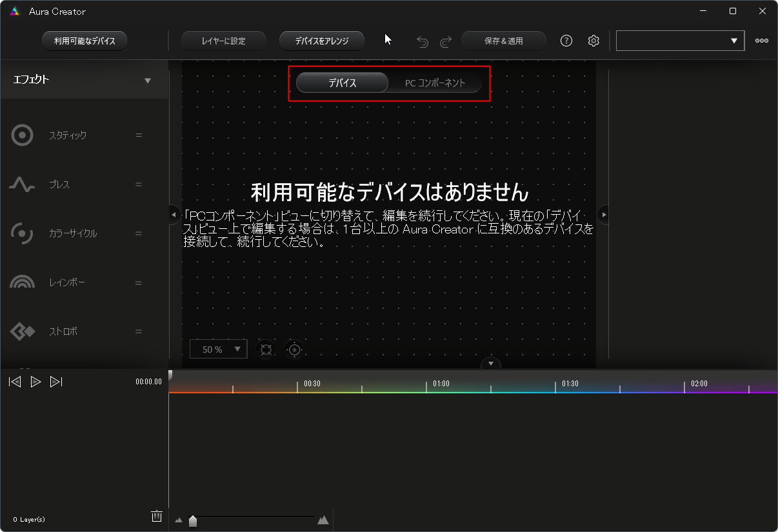Image resolution: width=778 pixels, height=532 pixels.
Task: Open the 利用可能なデバイス device list
Action: point(85,41)
